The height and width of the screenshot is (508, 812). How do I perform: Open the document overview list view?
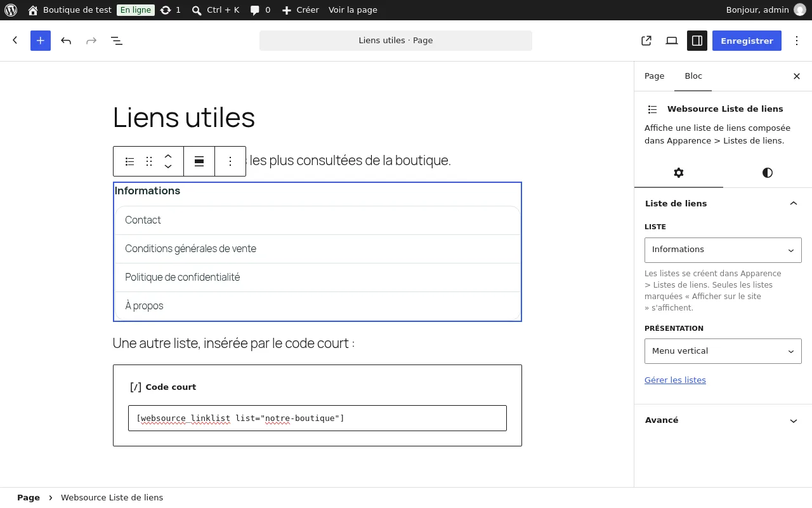(x=117, y=41)
